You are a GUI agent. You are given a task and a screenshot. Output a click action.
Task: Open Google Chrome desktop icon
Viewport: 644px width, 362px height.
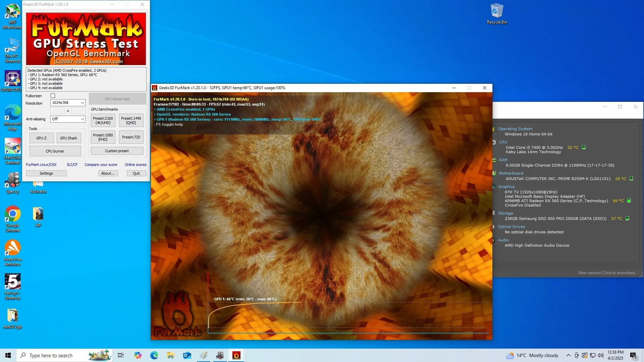(x=12, y=219)
